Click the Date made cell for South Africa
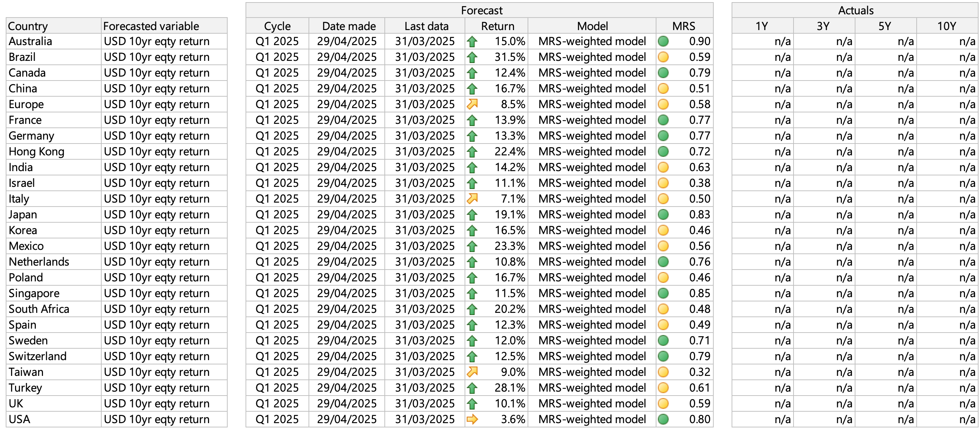This screenshot has height=431, width=980. click(x=346, y=309)
